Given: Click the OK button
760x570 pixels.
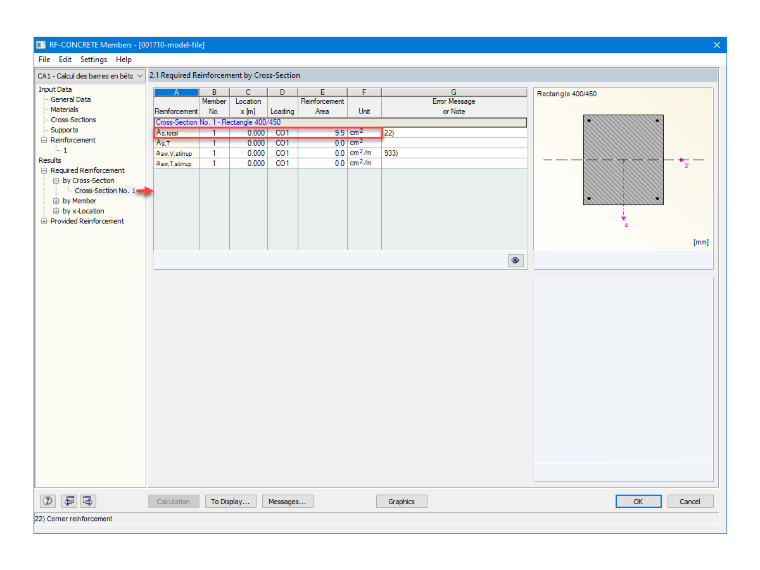Looking at the screenshot, I should point(638,501).
